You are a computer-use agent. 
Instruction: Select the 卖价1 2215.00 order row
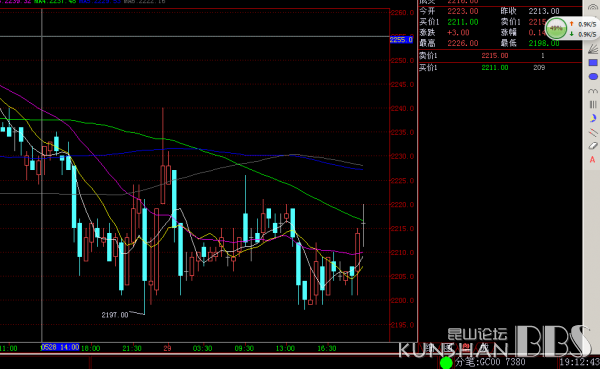[x=500, y=56]
